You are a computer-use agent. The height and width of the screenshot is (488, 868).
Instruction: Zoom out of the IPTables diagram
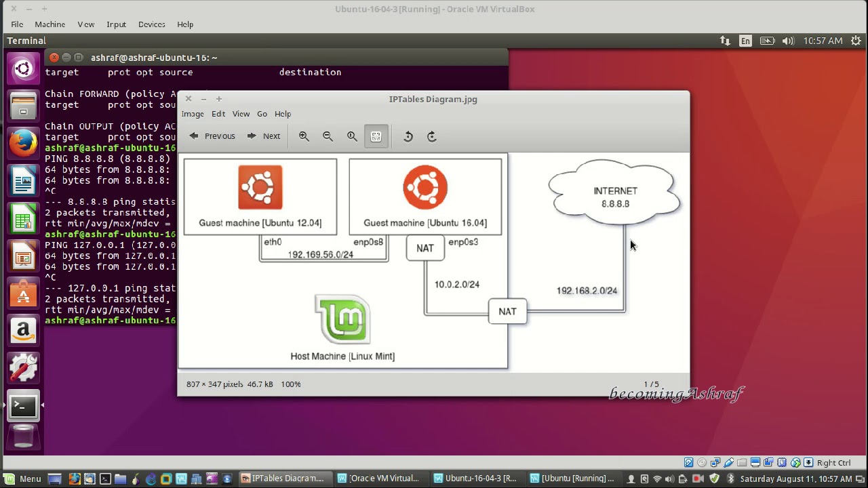pyautogui.click(x=328, y=136)
